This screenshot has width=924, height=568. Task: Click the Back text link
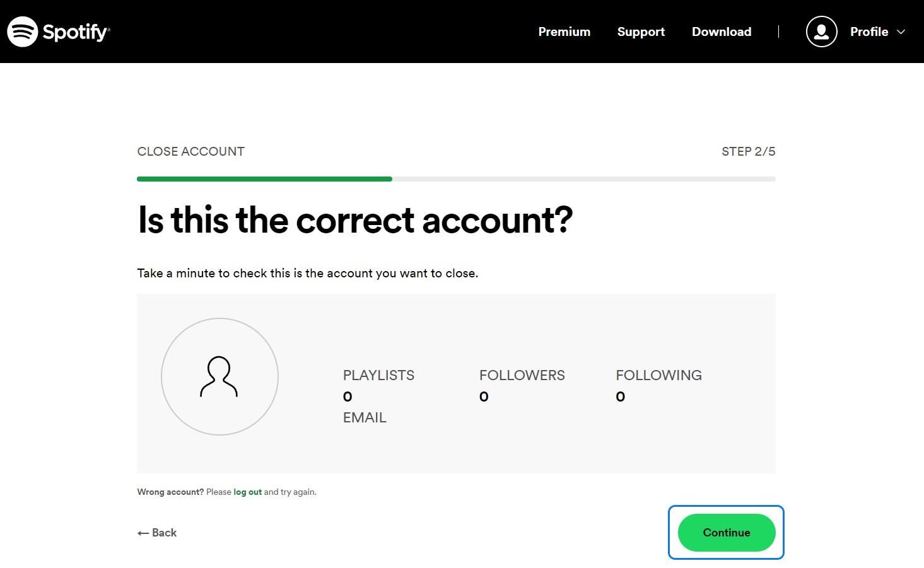tap(164, 533)
